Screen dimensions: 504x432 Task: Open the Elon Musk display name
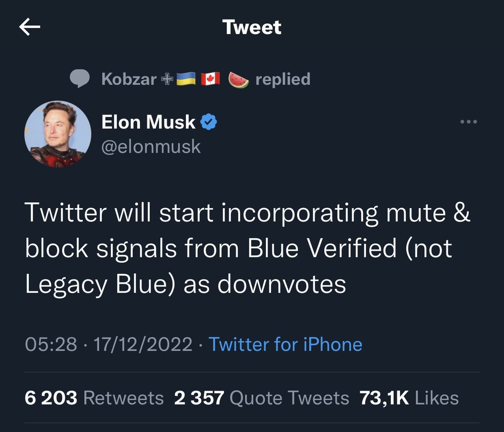pos(148,122)
